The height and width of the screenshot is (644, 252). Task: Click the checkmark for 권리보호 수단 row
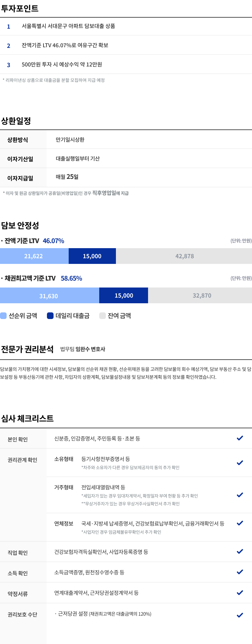(x=240, y=615)
